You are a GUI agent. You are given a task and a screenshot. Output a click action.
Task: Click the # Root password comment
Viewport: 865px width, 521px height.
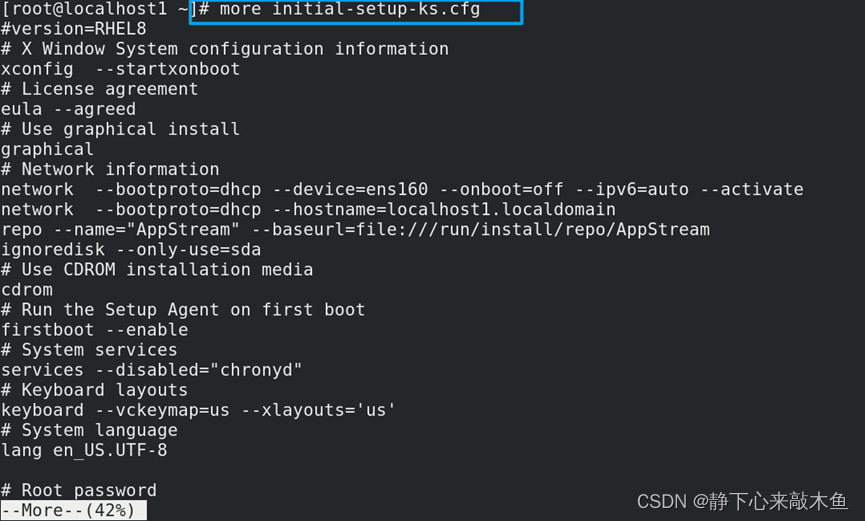tap(79, 490)
